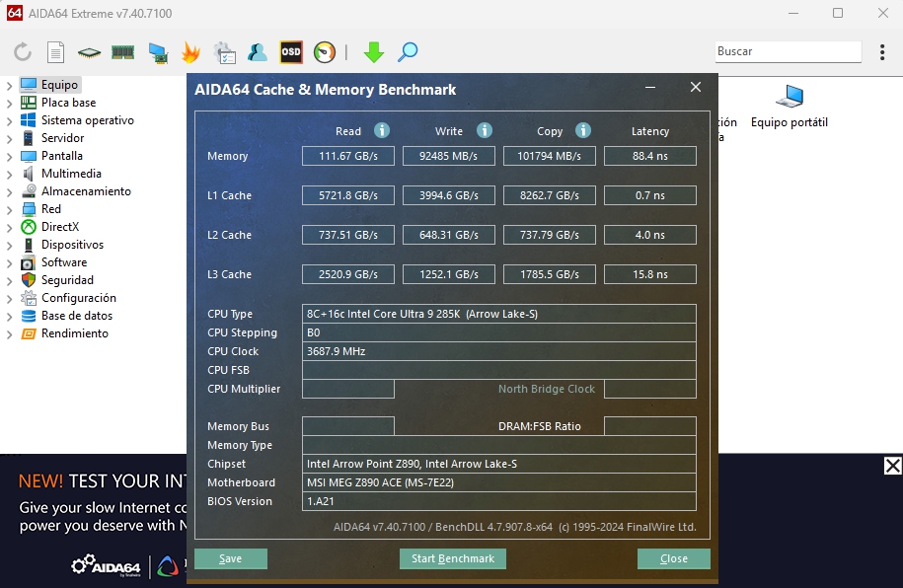Click in the Buscar search field
This screenshot has width=903, height=588.
tap(788, 51)
